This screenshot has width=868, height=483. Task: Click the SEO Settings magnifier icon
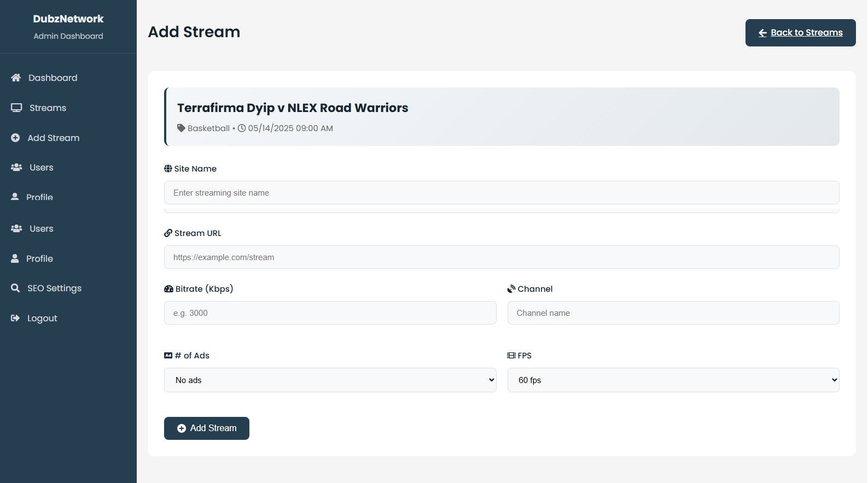click(15, 288)
